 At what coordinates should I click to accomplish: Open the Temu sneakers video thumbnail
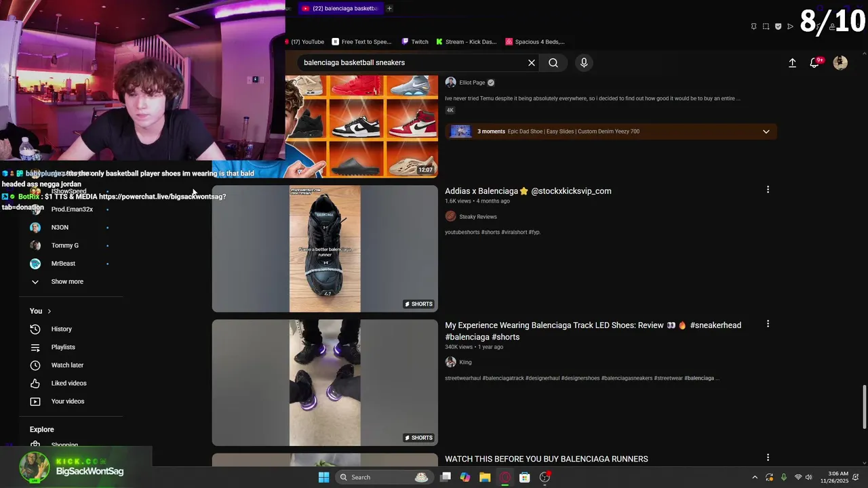click(361, 126)
